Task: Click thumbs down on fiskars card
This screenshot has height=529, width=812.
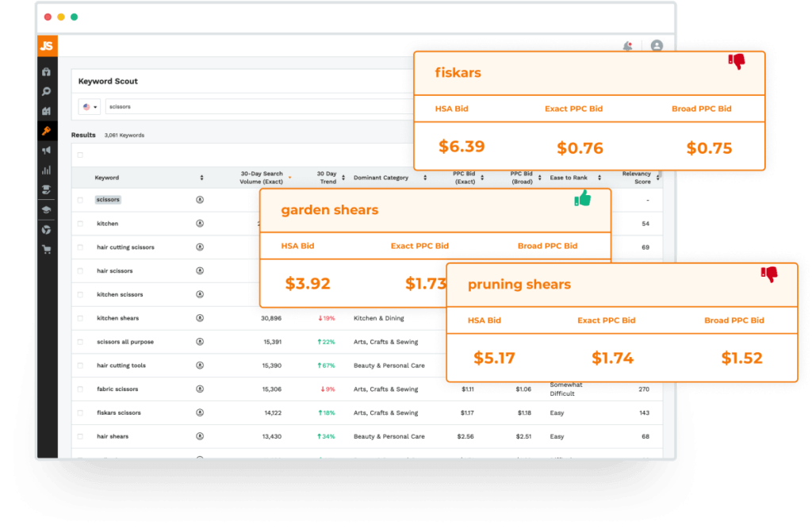Action: 737,62
